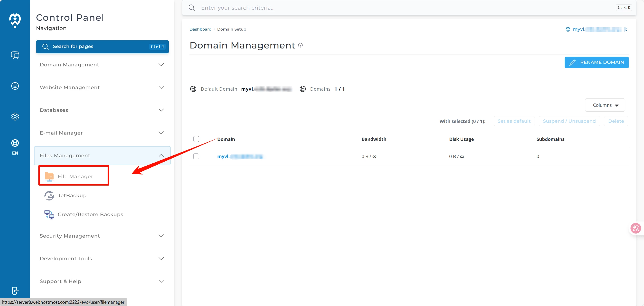Click the logout icon at sidebar bottom
Viewport: 644px width, 306px height.
click(x=15, y=291)
